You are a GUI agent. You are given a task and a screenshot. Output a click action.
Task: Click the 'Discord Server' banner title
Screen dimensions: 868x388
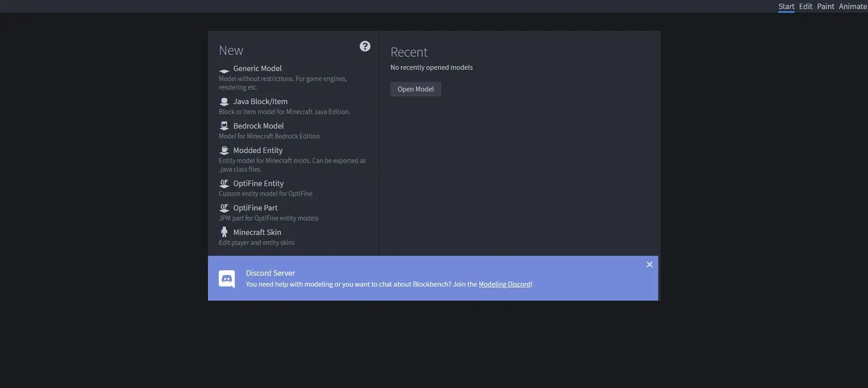click(270, 273)
